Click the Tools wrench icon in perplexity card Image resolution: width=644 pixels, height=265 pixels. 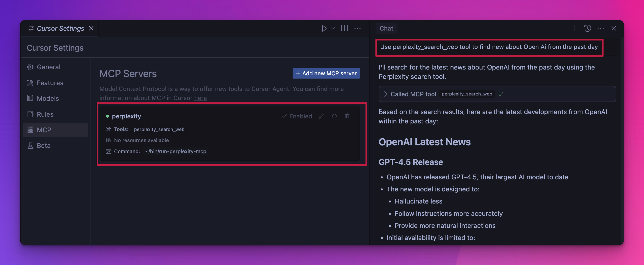[108, 129]
